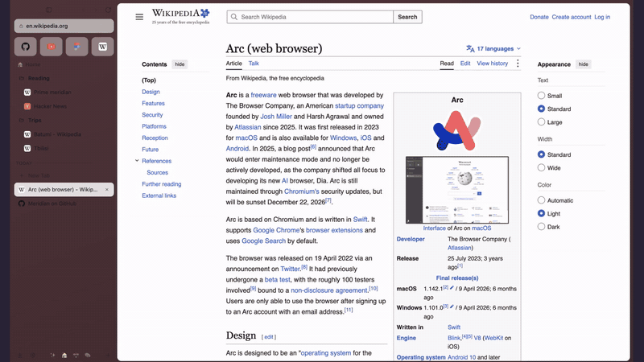644x362 pixels.
Task: Open history clock icon at sidebar bottom
Action: click(x=33, y=355)
